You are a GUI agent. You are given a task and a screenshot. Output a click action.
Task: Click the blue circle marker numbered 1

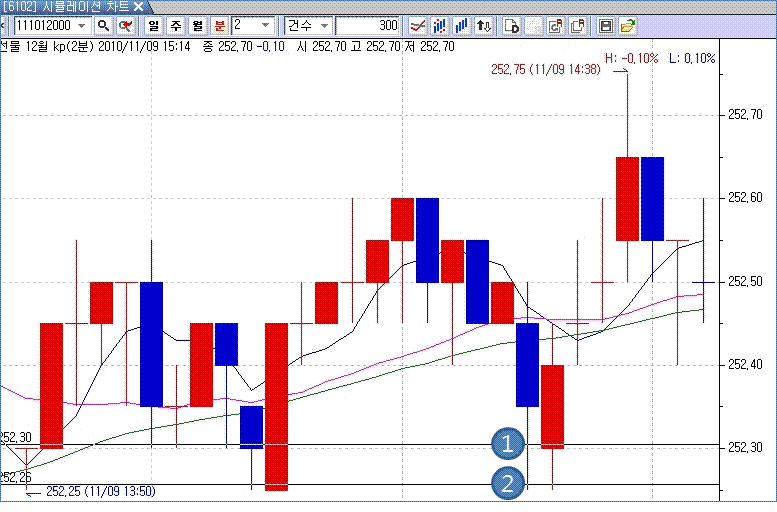click(x=509, y=443)
